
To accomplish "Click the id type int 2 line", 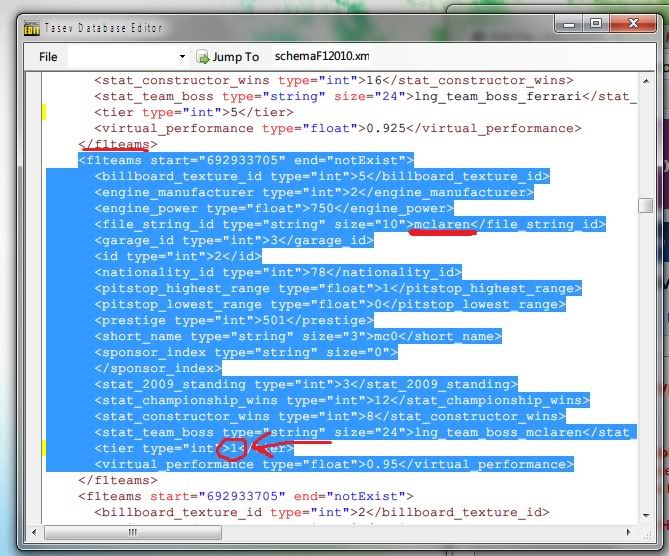I will (x=178, y=256).
